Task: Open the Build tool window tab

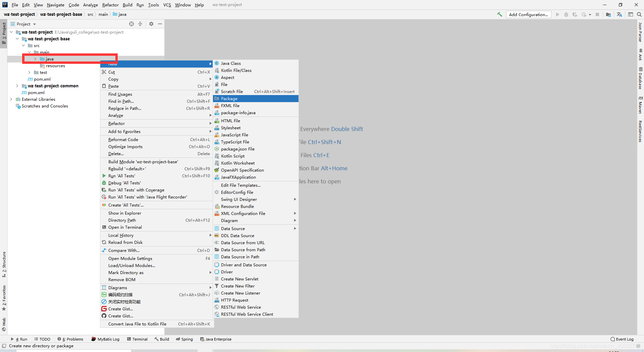Action: [x=162, y=339]
